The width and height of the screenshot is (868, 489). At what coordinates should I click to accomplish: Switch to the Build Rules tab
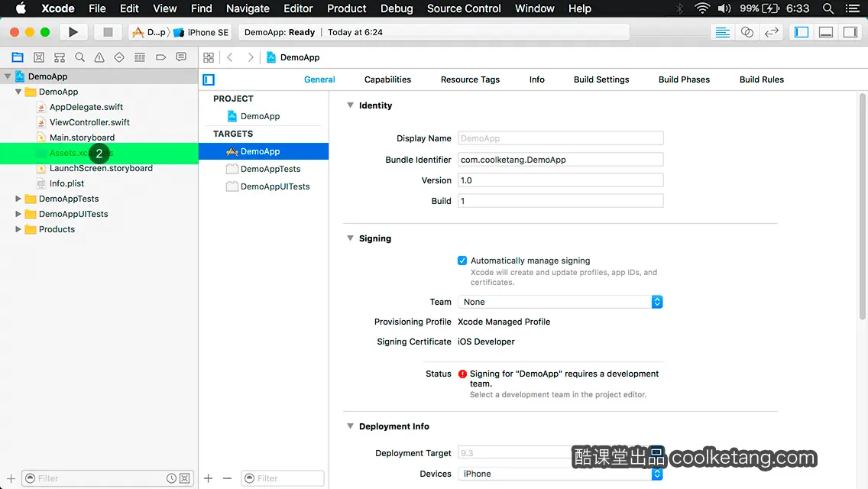(x=761, y=79)
